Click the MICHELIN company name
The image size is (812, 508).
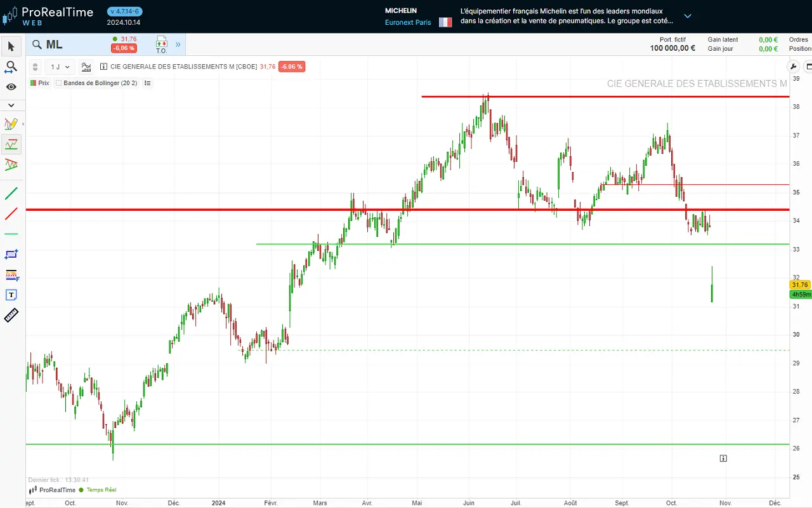pos(401,11)
